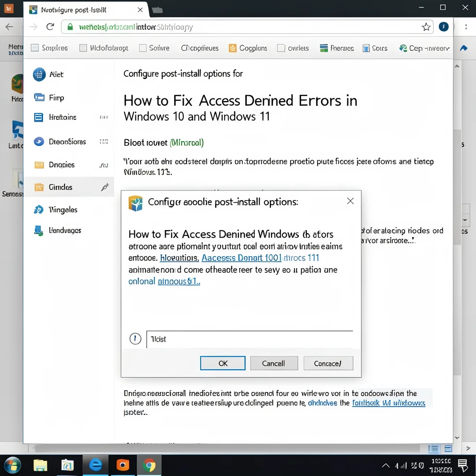Select 'Cimdos' in the sidebar

[69, 187]
